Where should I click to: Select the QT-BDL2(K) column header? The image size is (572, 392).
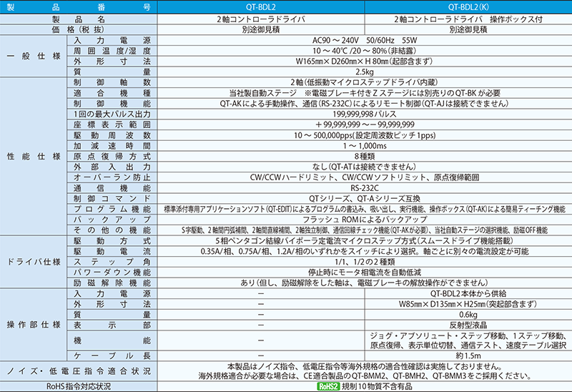point(468,7)
